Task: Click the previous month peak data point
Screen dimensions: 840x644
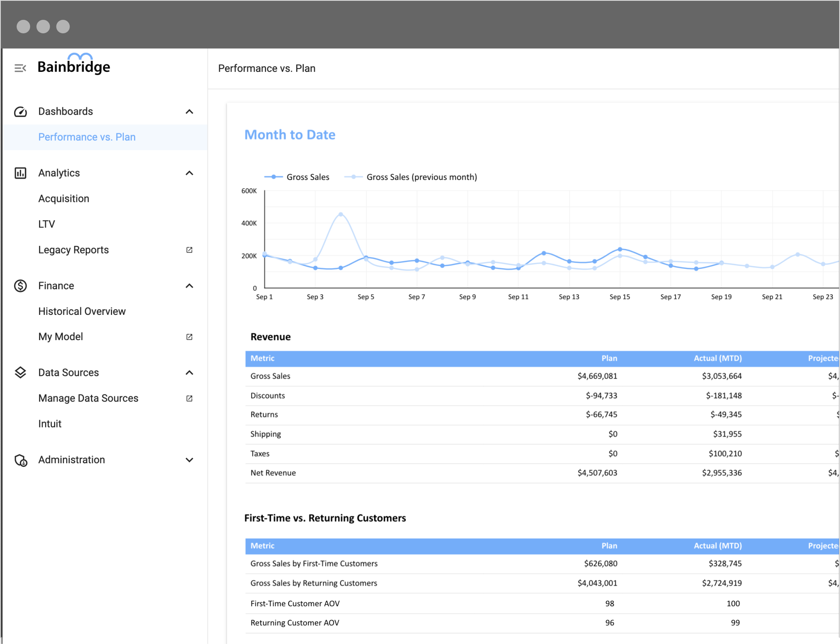Action: click(341, 214)
